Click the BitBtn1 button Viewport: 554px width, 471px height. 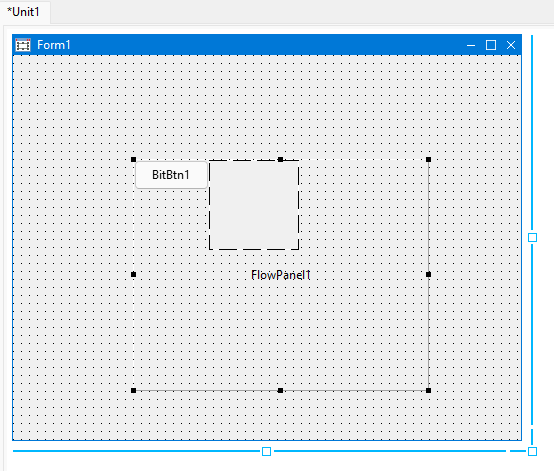tap(171, 175)
